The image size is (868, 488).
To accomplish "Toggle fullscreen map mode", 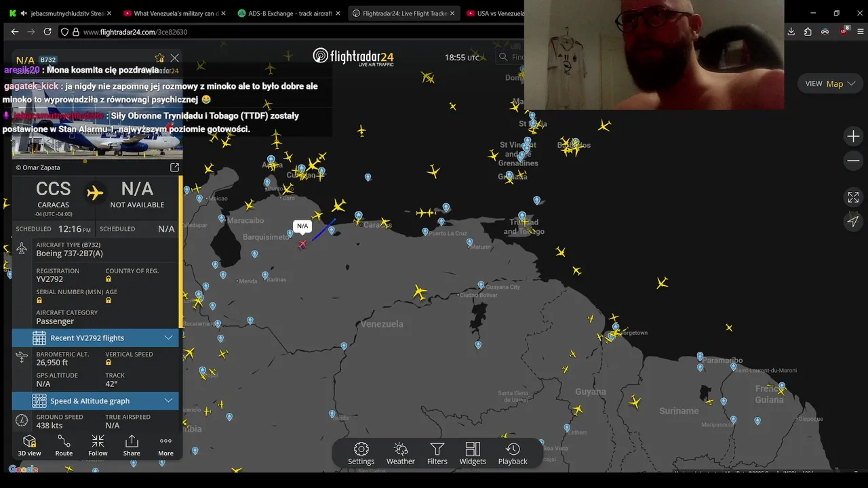I will click(853, 197).
